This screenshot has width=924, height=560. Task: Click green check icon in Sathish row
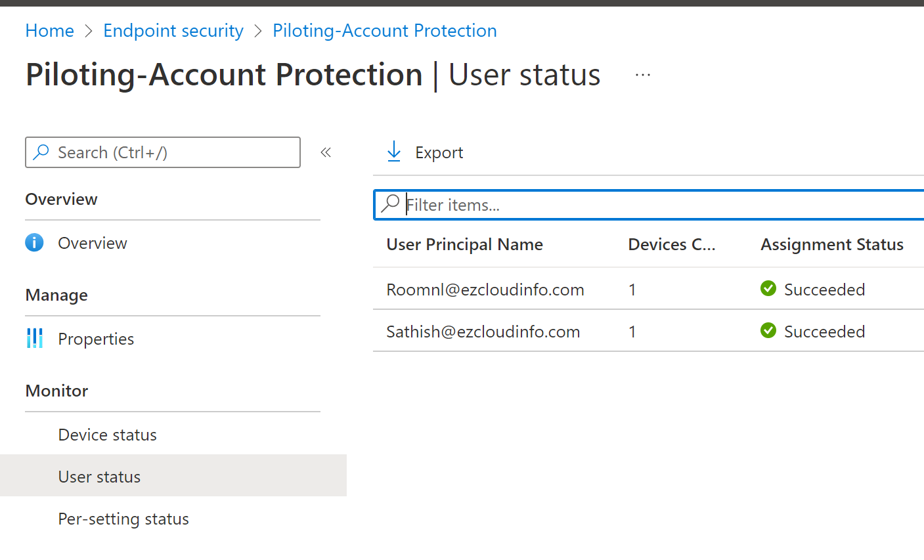(x=768, y=331)
